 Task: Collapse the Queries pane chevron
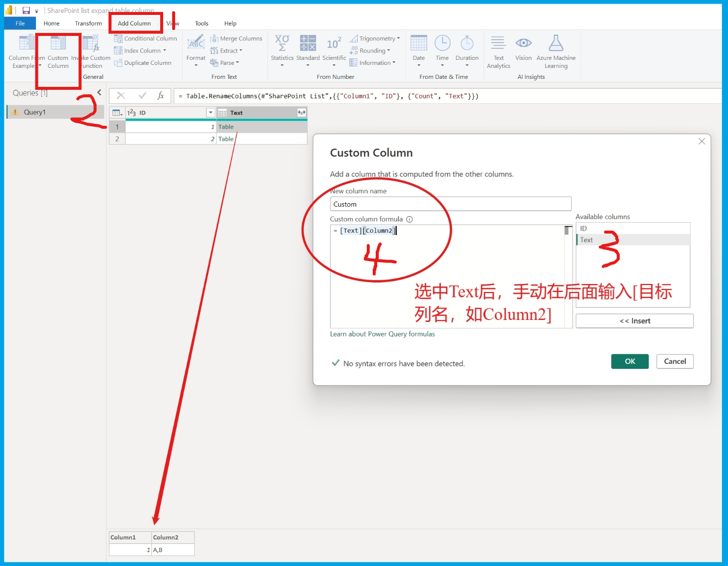click(99, 92)
